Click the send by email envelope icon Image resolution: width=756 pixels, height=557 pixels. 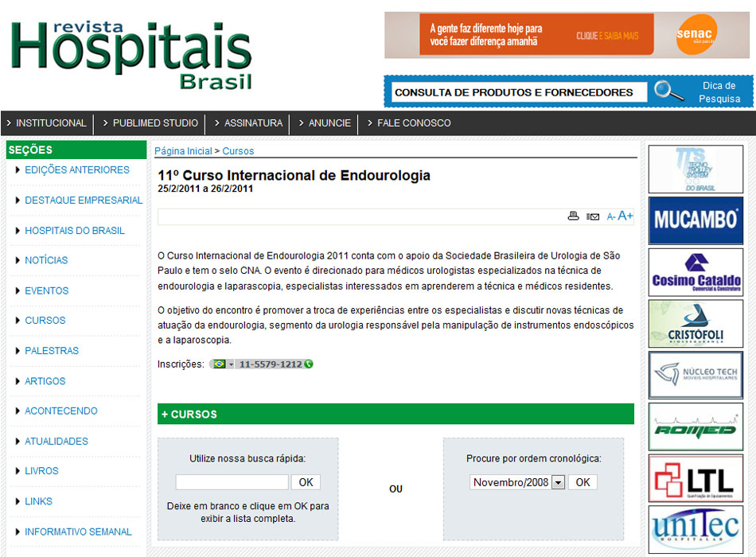pyautogui.click(x=593, y=216)
